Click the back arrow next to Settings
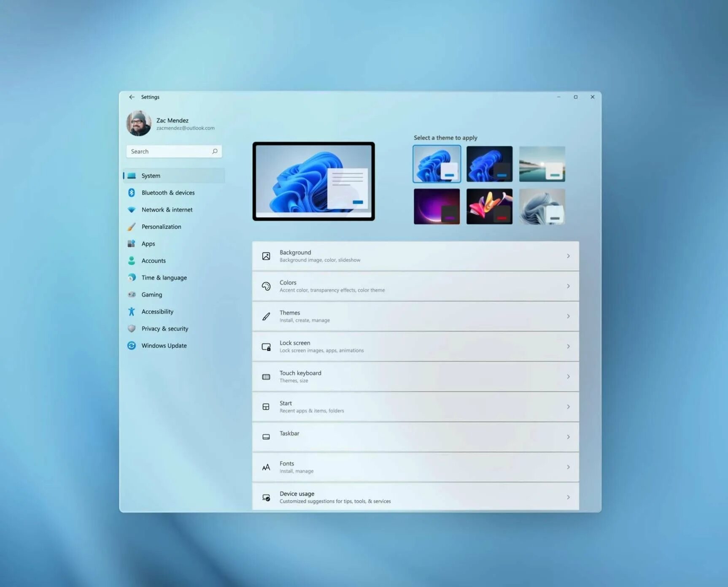Viewport: 728px width, 587px height. (132, 97)
